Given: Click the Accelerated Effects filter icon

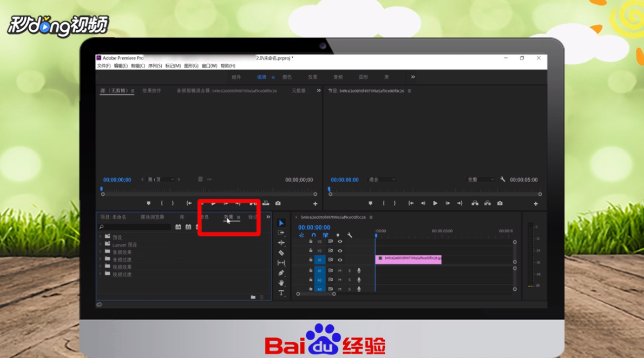Looking at the screenshot, I should click(178, 227).
